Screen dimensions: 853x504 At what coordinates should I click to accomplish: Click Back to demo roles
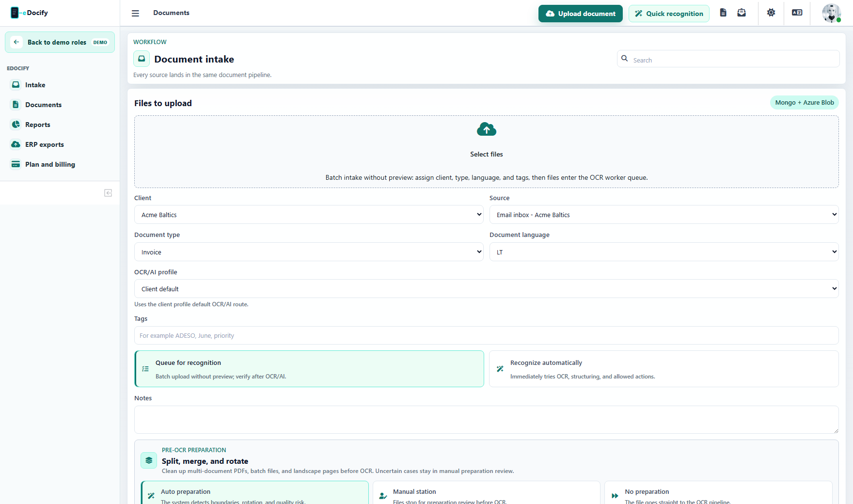[60, 42]
